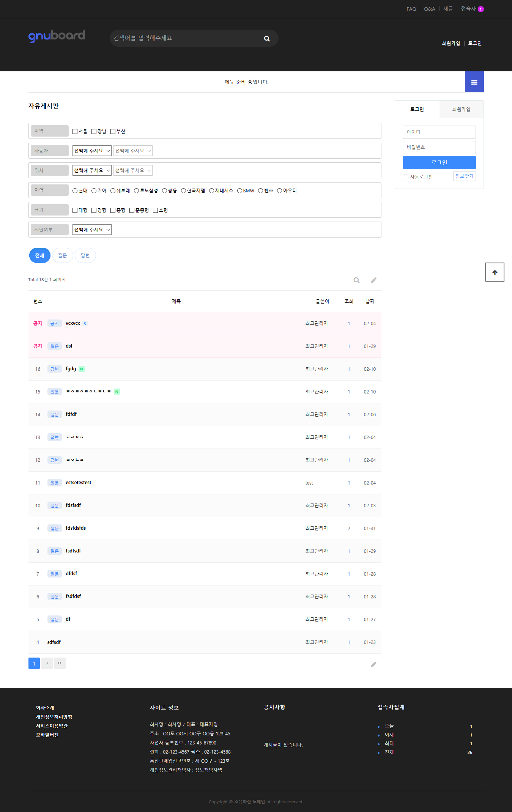The height and width of the screenshot is (812, 512).
Task: Switch to the 질문 category tab
Action: coord(62,256)
